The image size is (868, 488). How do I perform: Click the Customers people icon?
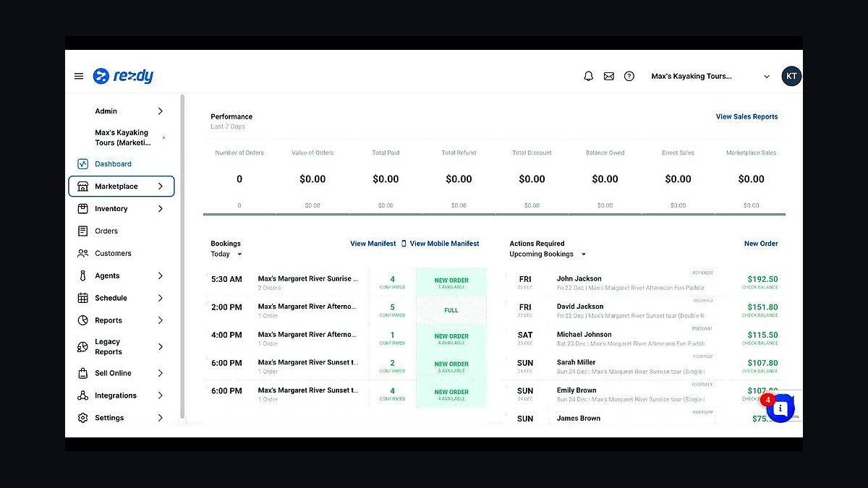[82, 254]
